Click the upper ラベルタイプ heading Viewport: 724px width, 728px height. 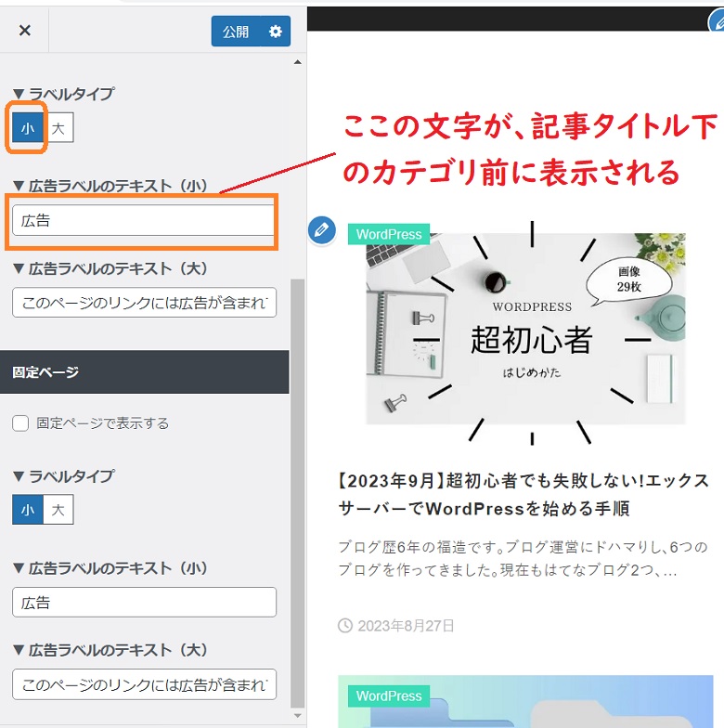pos(63,94)
